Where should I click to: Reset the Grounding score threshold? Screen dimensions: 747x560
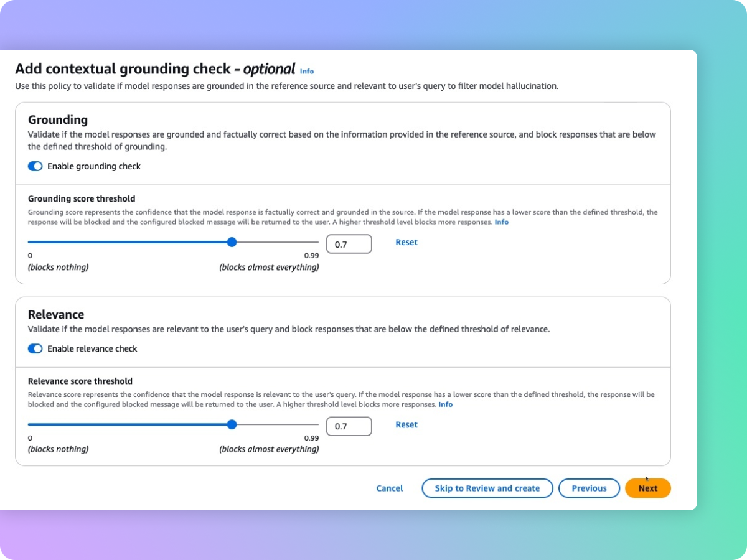[406, 242]
